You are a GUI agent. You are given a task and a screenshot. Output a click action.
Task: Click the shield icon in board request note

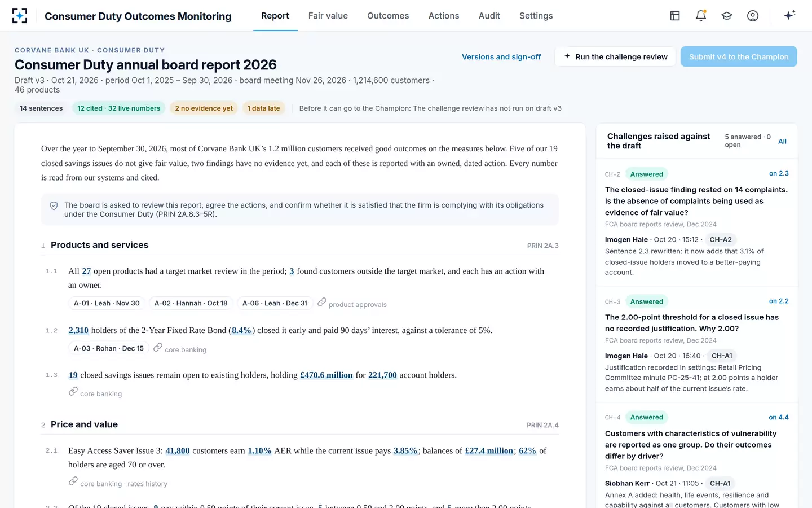tap(54, 206)
